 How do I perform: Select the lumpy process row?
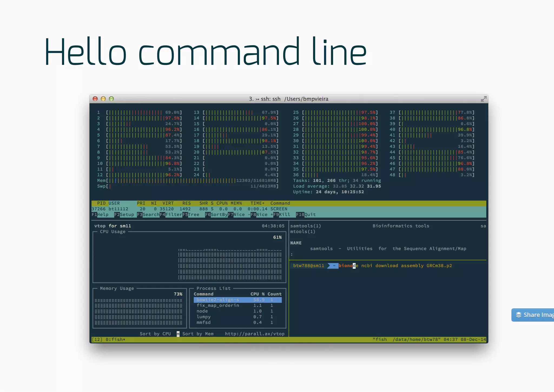(238, 317)
